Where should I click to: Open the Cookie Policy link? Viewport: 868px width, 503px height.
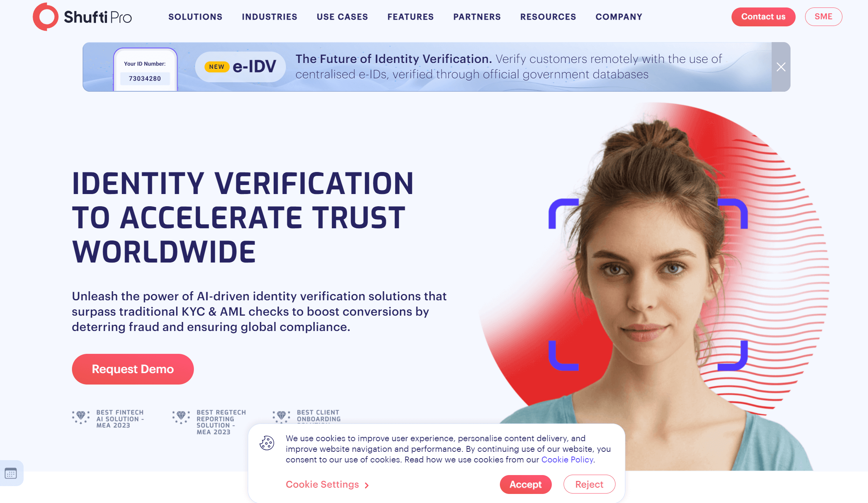(567, 460)
